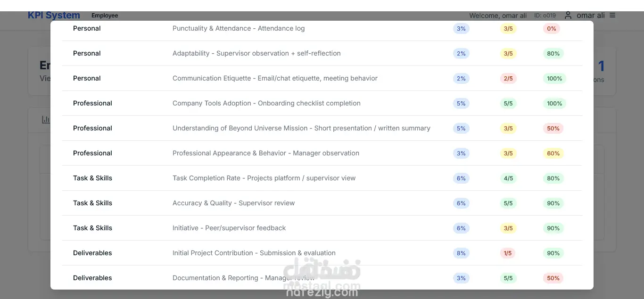644x299 pixels.
Task: Click the KPI System logo
Action: pyautogui.click(x=54, y=15)
